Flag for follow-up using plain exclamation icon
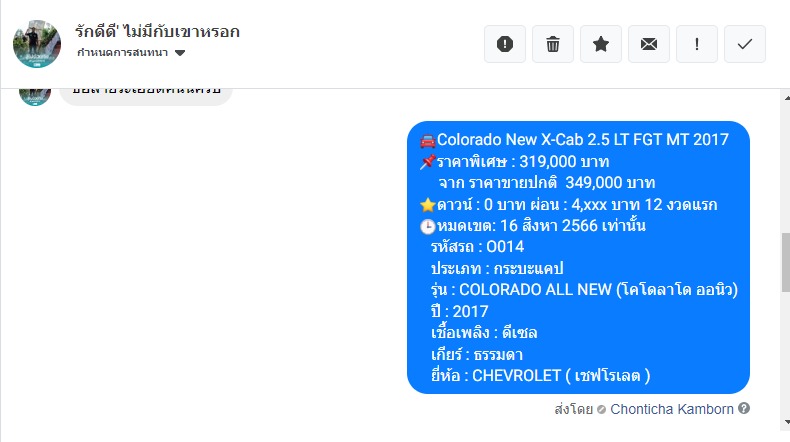The width and height of the screenshot is (790, 442). click(697, 44)
